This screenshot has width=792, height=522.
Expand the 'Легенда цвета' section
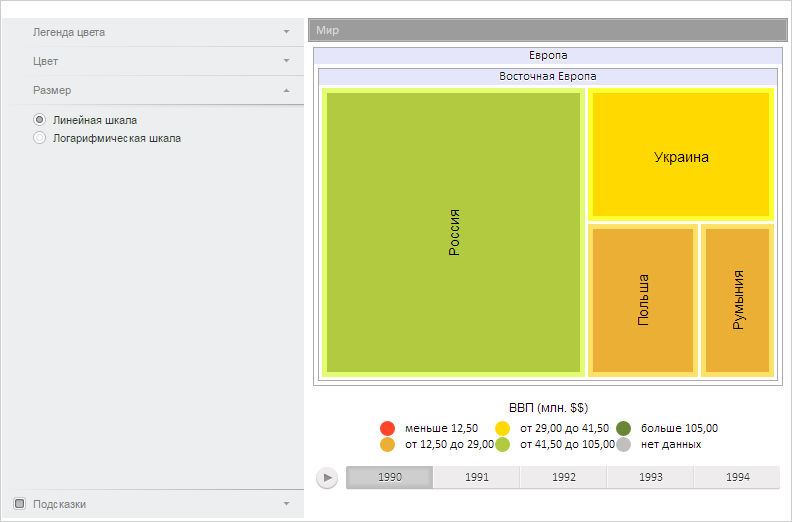coord(286,32)
